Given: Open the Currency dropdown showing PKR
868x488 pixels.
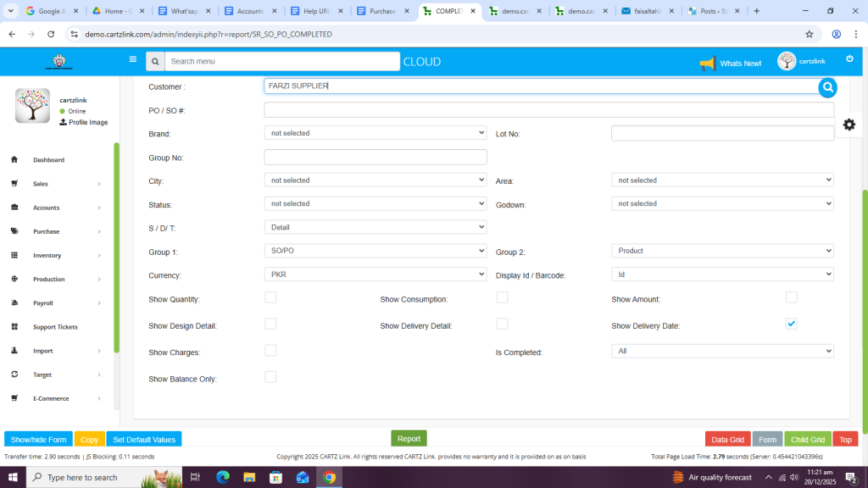Looking at the screenshot, I should click(376, 274).
